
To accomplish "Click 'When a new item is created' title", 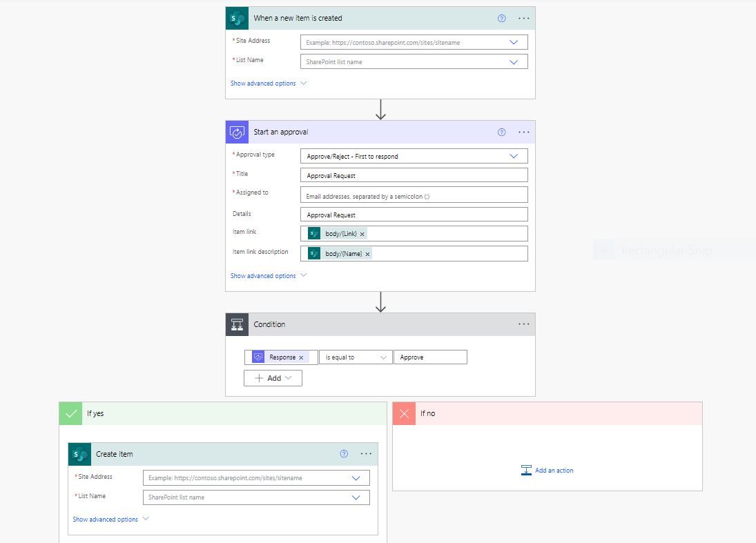I will [298, 19].
